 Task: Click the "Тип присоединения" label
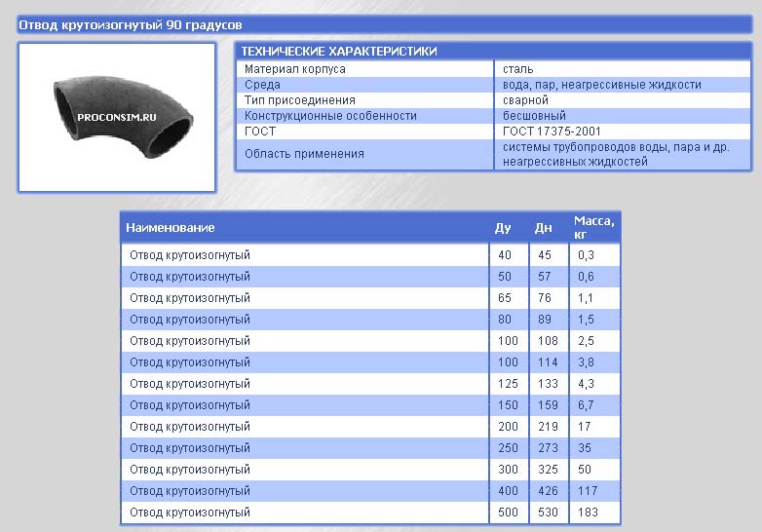tap(300, 100)
